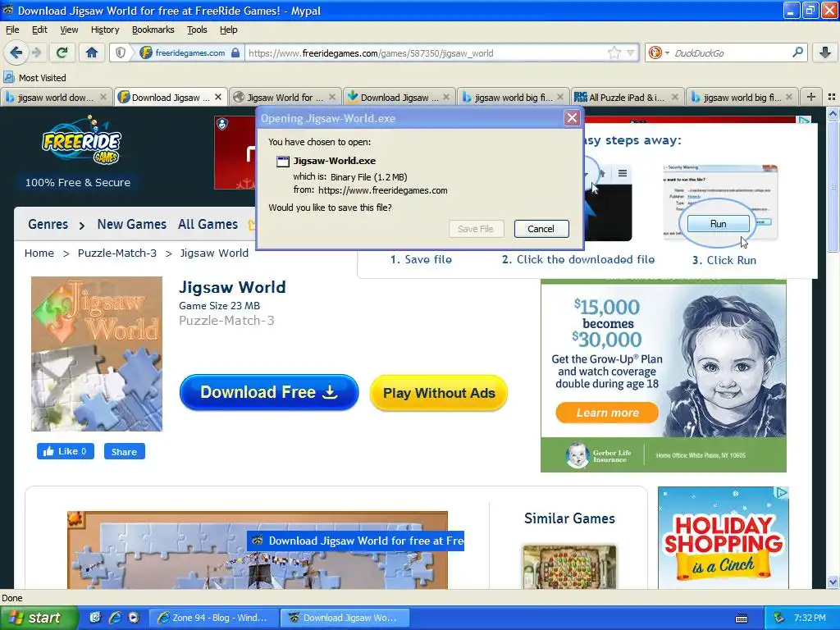Click the Facebook Share button
The image size is (840, 630).
(125, 452)
